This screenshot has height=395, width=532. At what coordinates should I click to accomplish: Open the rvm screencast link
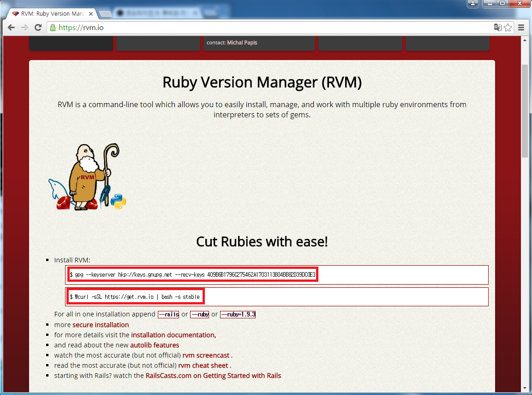[x=206, y=355]
